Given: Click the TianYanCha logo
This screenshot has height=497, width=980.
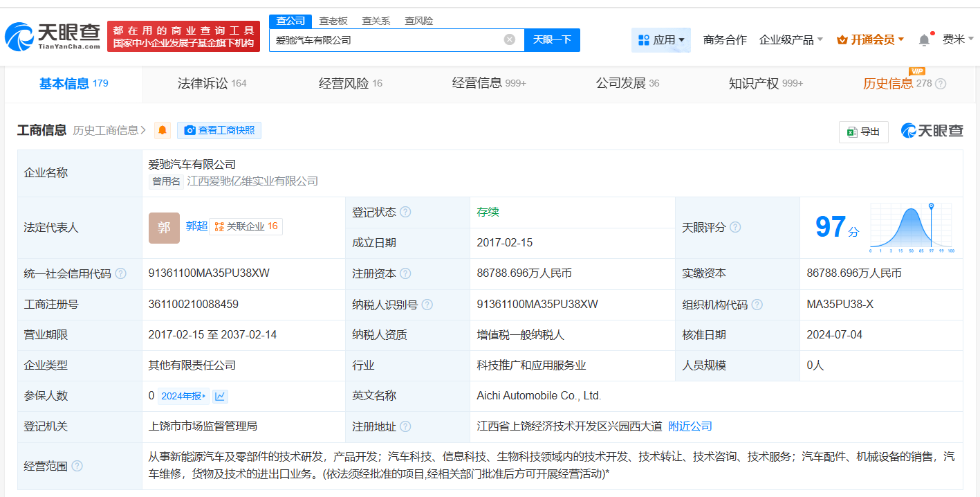Looking at the screenshot, I should click(x=52, y=37).
